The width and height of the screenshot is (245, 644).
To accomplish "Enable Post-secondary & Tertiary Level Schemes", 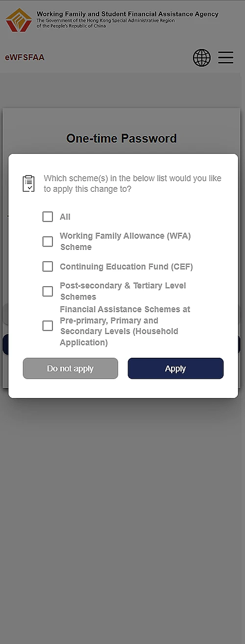I will (48, 291).
